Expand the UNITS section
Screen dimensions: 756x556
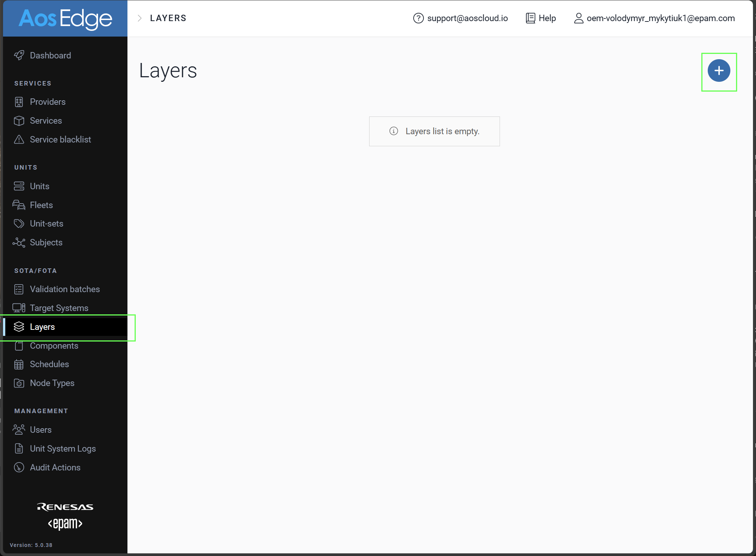click(26, 167)
